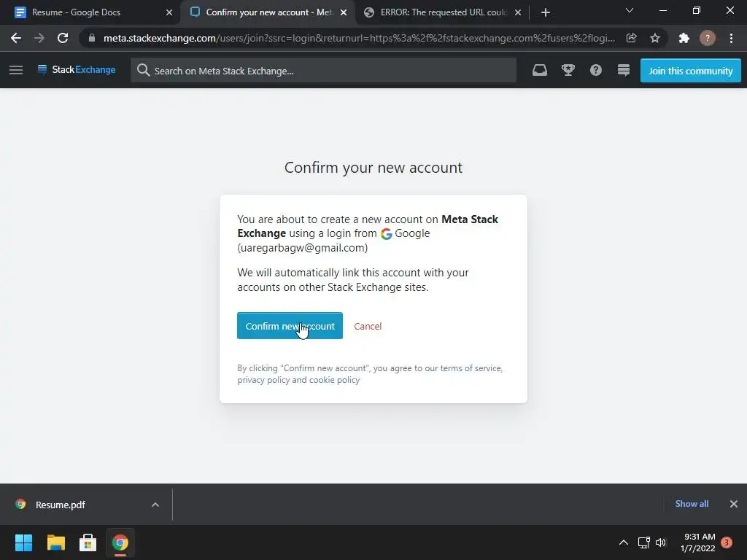Open the achievements trophy icon
The height and width of the screenshot is (560, 747).
(x=568, y=71)
